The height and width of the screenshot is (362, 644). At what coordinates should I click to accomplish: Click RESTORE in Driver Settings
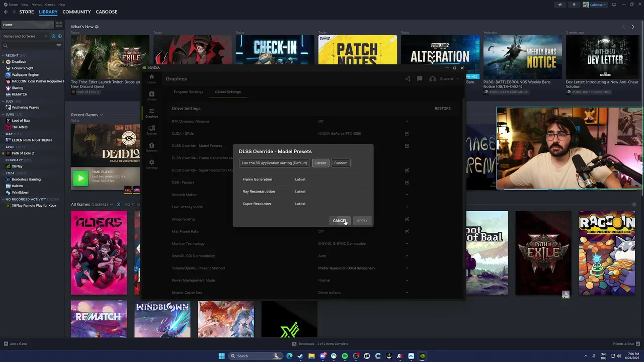click(x=443, y=109)
